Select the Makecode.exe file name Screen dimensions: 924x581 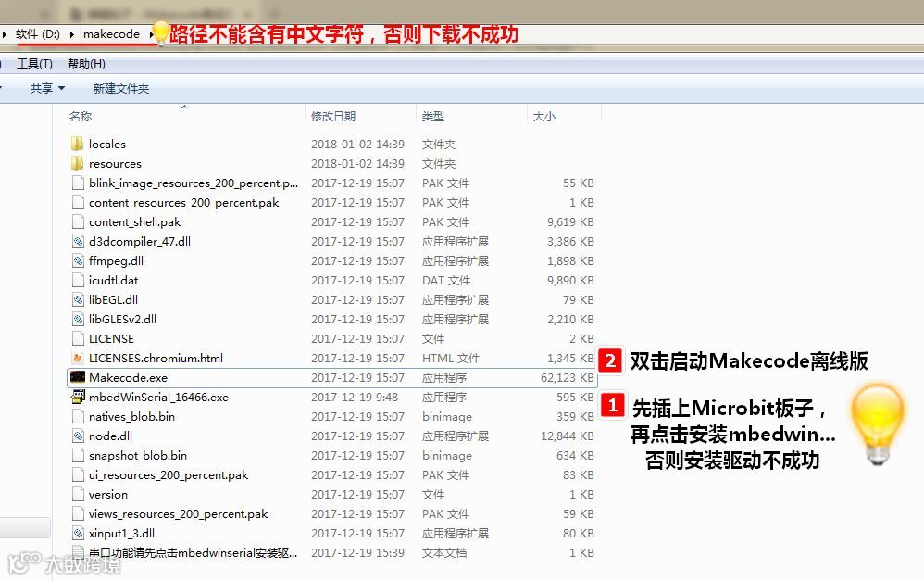[x=128, y=377]
